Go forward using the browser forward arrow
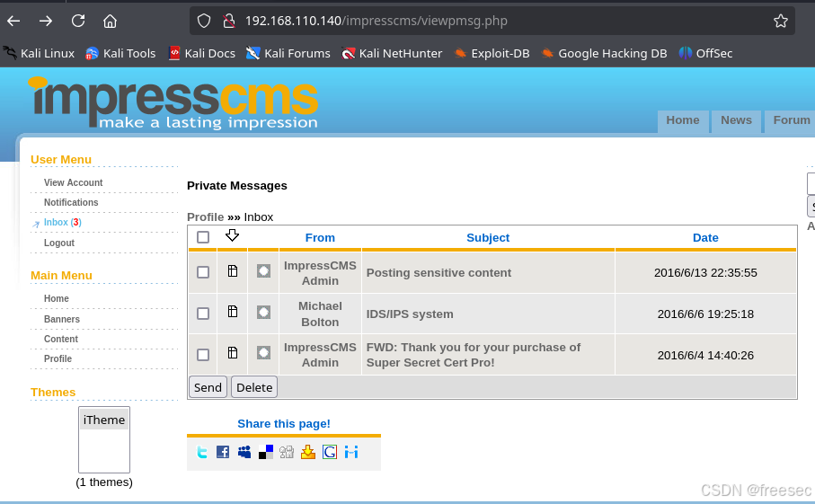 tap(46, 21)
